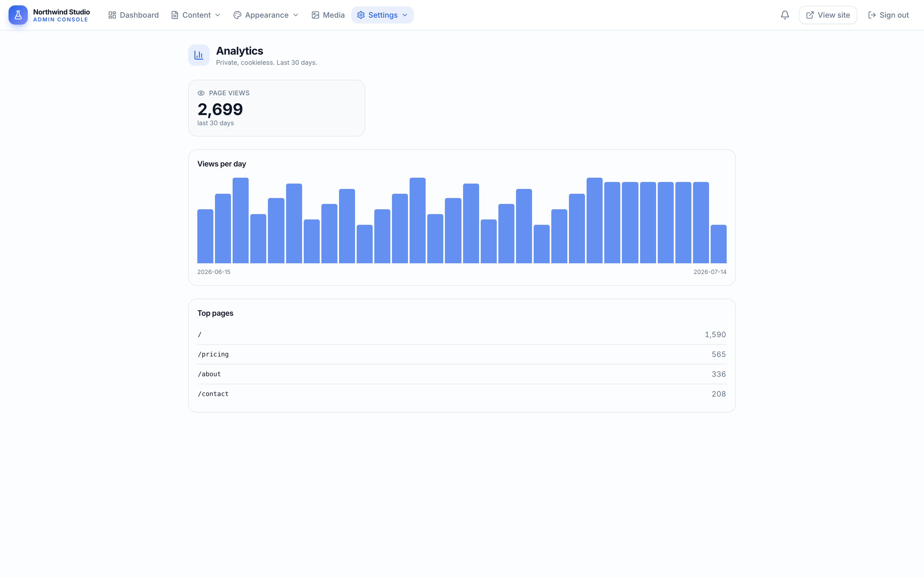
Task: Click the Analytics heading
Action: [x=239, y=51]
